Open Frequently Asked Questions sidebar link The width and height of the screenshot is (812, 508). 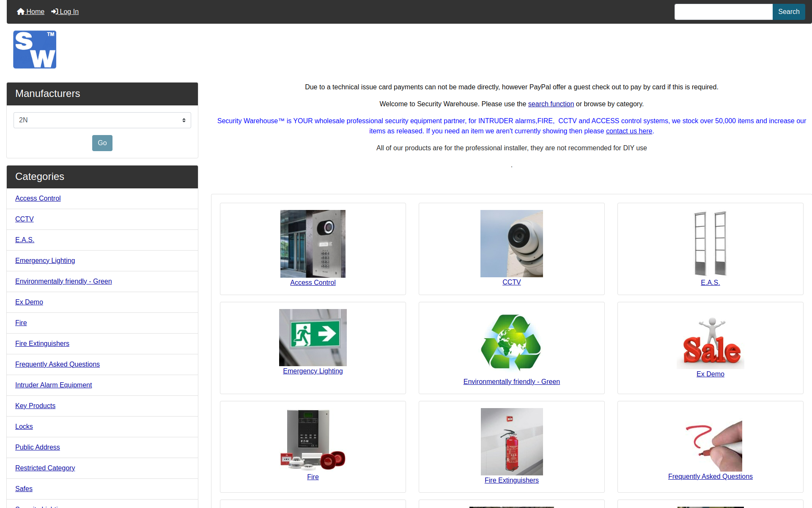58,364
